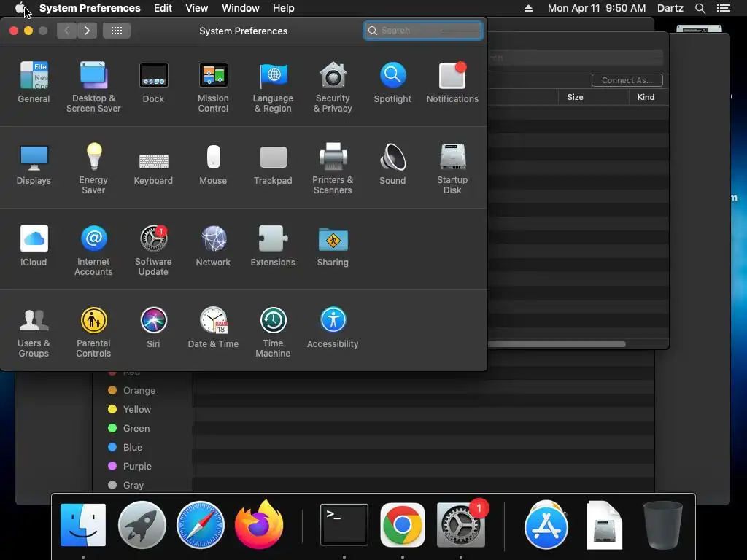Open Users & Groups pane
The image size is (747, 560).
pyautogui.click(x=34, y=332)
